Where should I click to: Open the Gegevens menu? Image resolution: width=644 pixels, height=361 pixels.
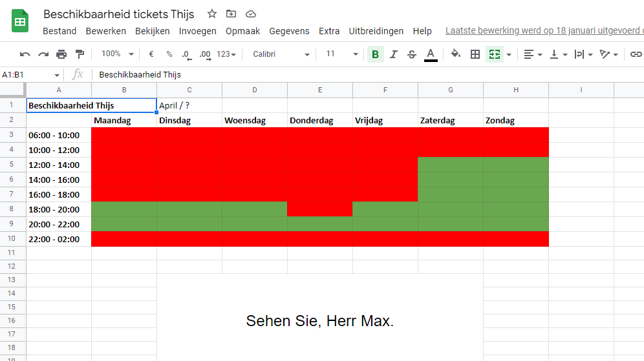coord(289,31)
